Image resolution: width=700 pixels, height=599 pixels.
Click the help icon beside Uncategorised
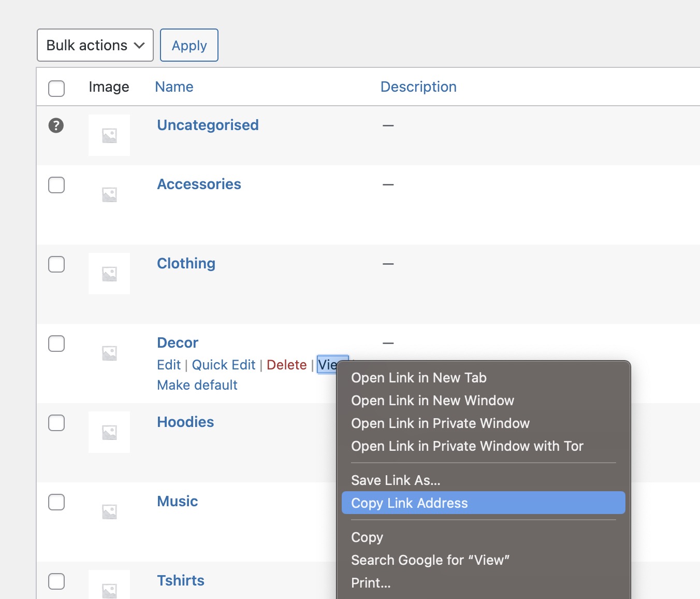[56, 125]
